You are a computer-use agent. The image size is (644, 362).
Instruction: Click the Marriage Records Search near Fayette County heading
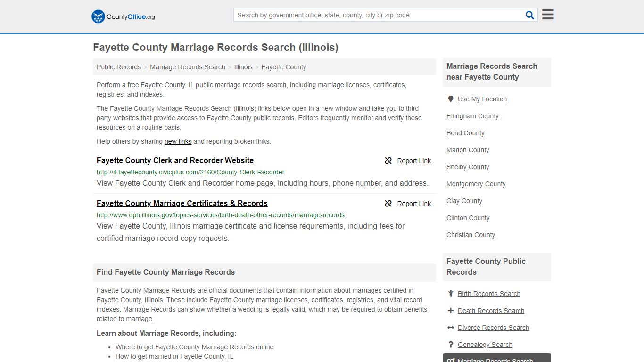[x=492, y=72]
